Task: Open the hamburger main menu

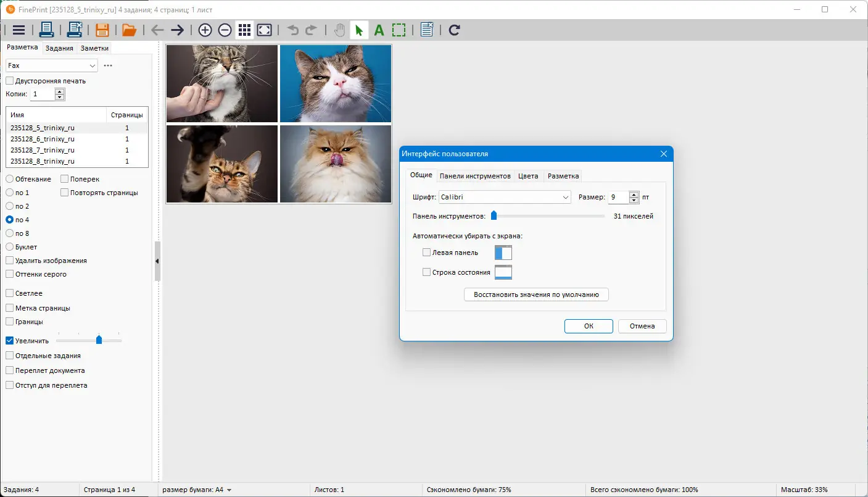Action: (19, 30)
